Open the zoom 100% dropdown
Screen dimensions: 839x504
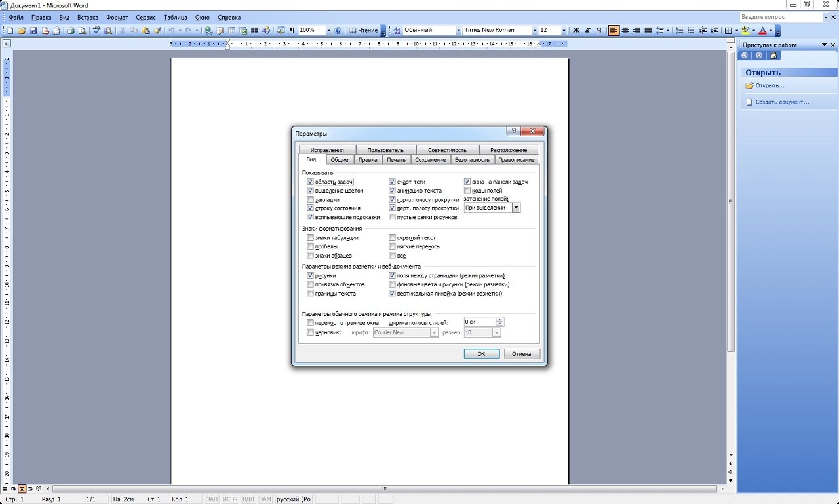tap(328, 31)
